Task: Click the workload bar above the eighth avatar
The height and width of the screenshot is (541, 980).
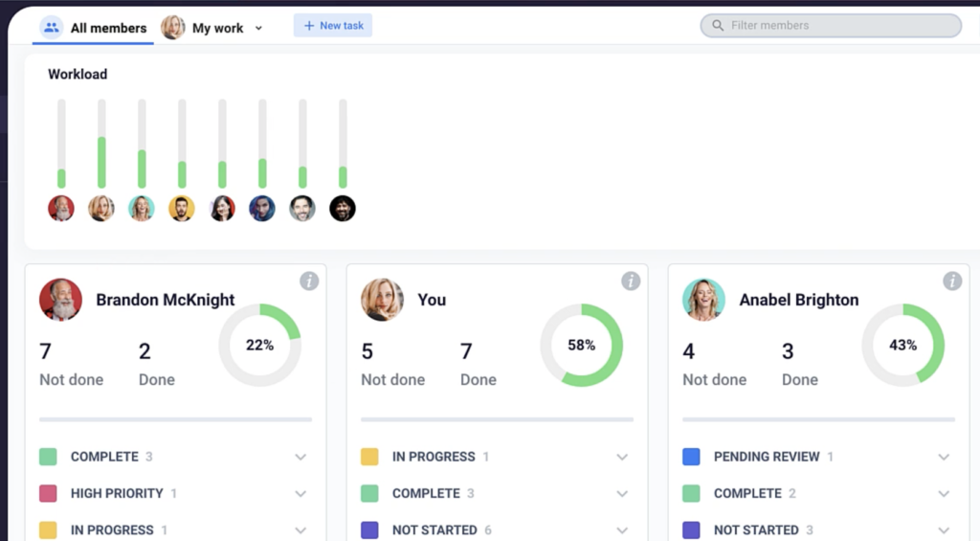Action: pyautogui.click(x=343, y=144)
